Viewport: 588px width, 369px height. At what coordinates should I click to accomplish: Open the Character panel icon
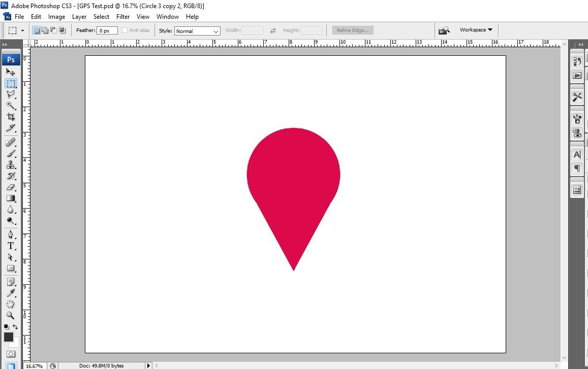pos(577,154)
